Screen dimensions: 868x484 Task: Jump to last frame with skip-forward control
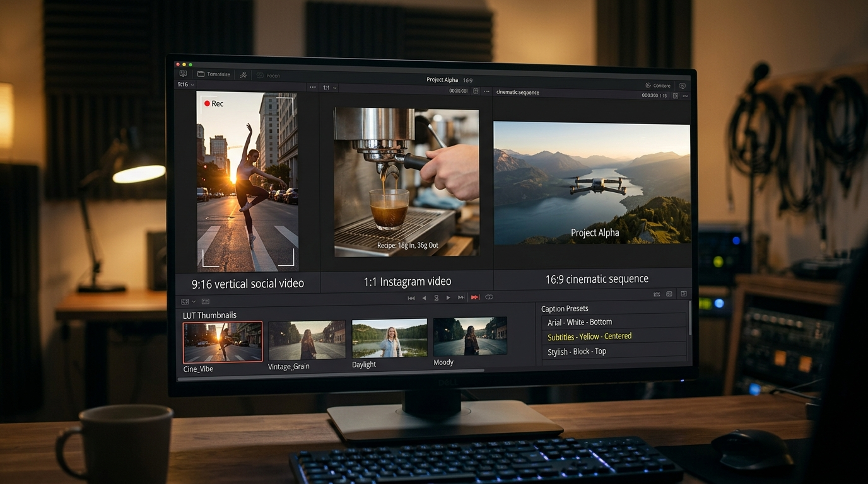461,297
